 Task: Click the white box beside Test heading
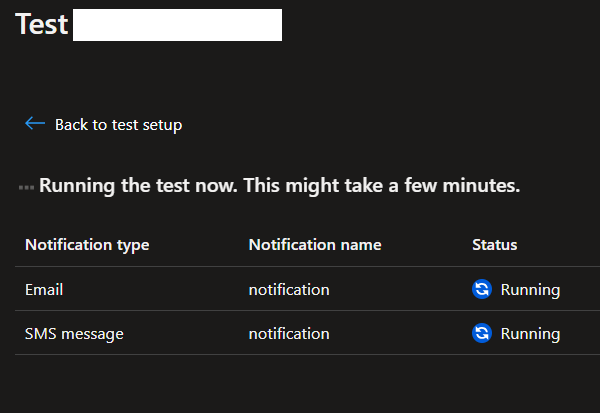pyautogui.click(x=178, y=25)
